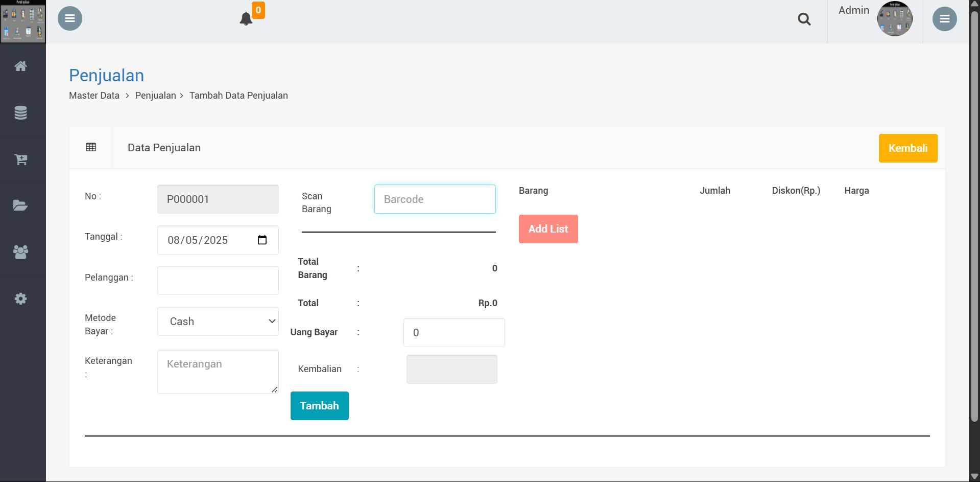Open the users group sidebar icon
This screenshot has height=482, width=980.
coord(21,252)
